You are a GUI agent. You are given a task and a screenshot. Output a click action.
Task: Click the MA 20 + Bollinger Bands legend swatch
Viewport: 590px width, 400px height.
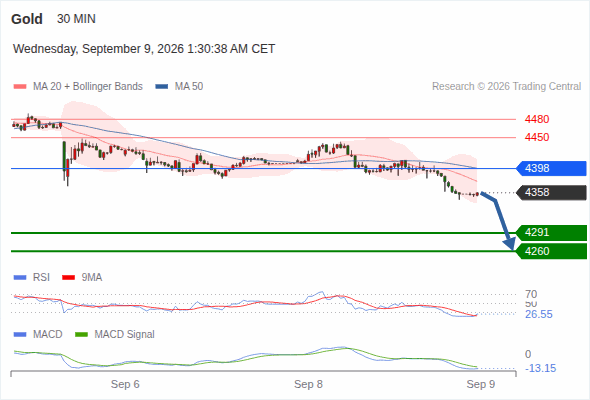[x=20, y=87]
